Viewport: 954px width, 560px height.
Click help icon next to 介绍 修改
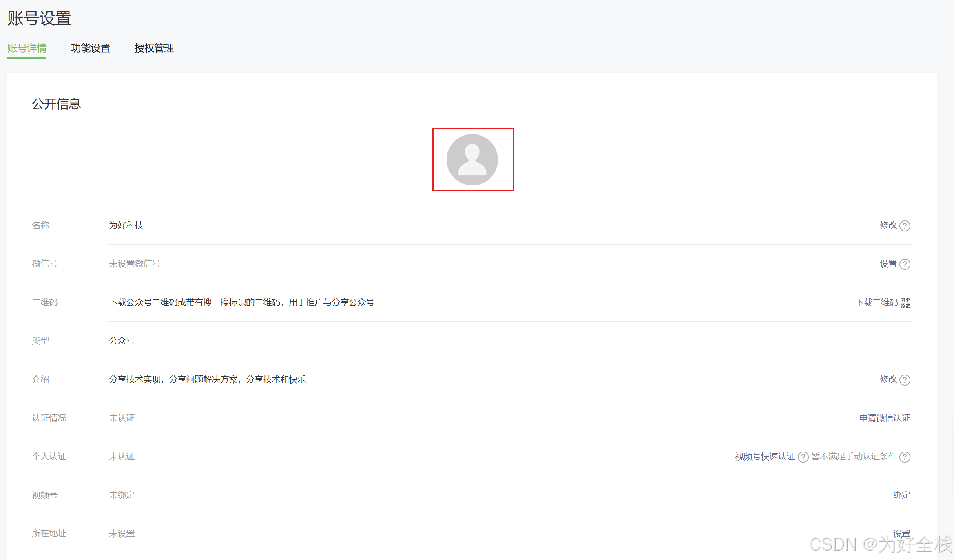905,380
